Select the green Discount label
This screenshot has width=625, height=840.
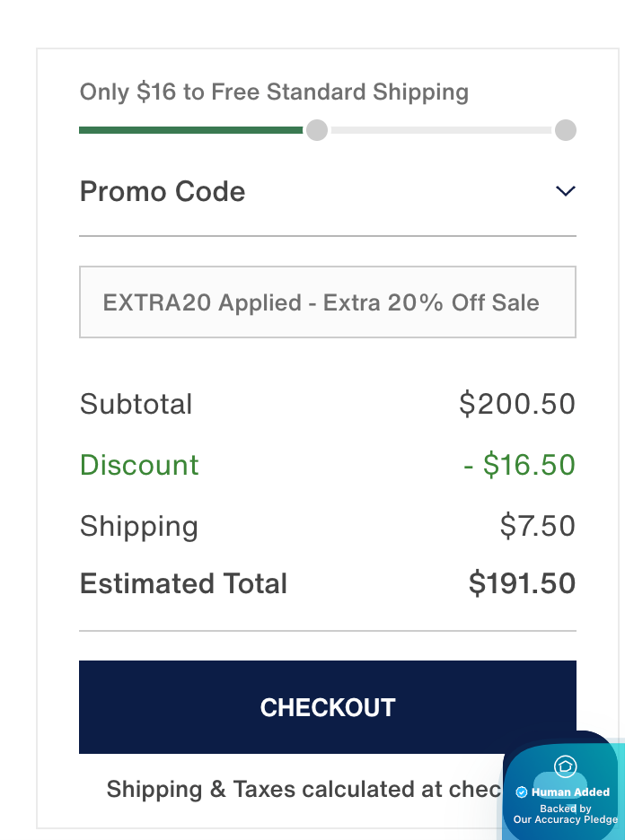click(139, 465)
